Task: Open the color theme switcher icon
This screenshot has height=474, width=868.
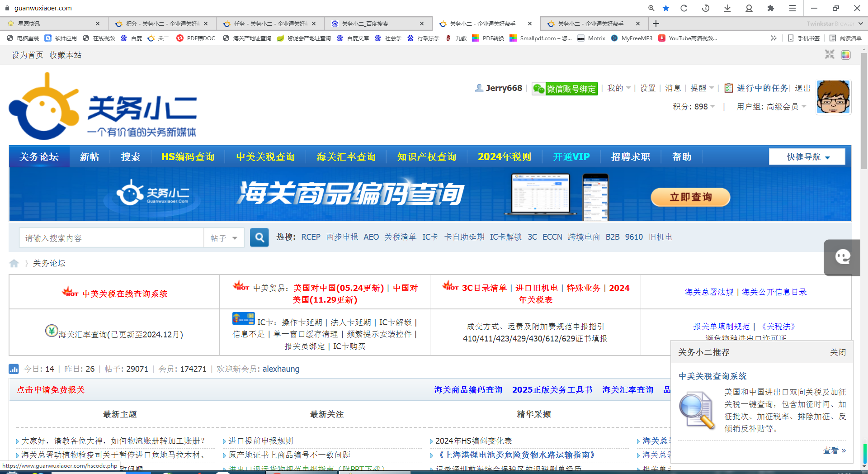Action: pos(846,55)
